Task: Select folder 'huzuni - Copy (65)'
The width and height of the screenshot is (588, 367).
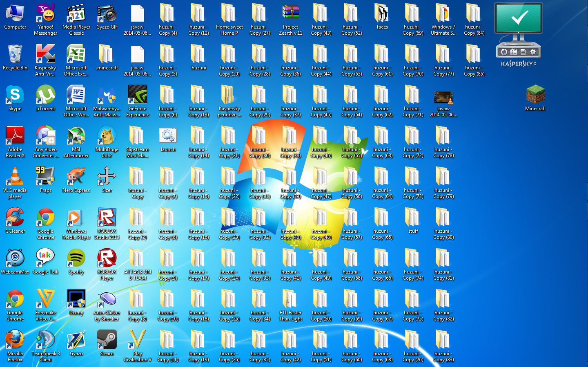Action: tap(383, 224)
